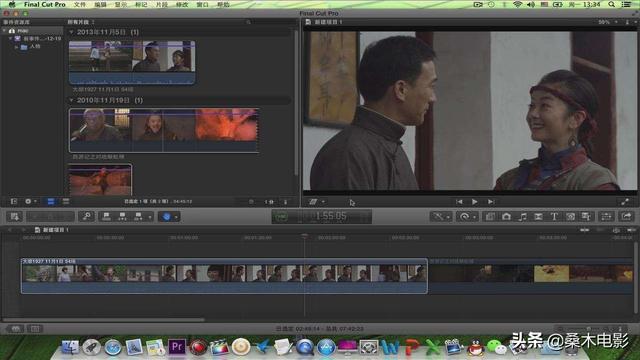Jump to previous edit in viewer
The width and height of the screenshot is (640, 360).
459,202
